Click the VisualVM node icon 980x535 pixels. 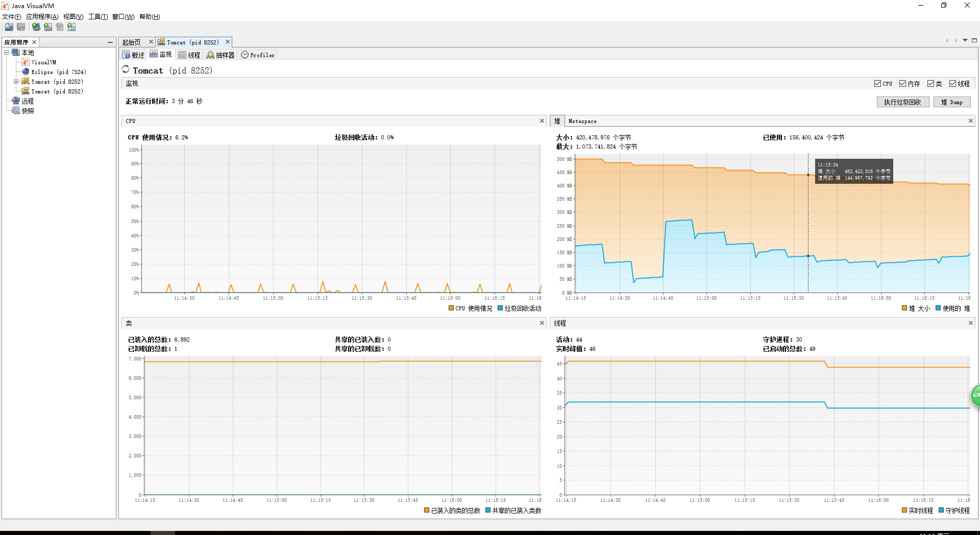point(26,62)
